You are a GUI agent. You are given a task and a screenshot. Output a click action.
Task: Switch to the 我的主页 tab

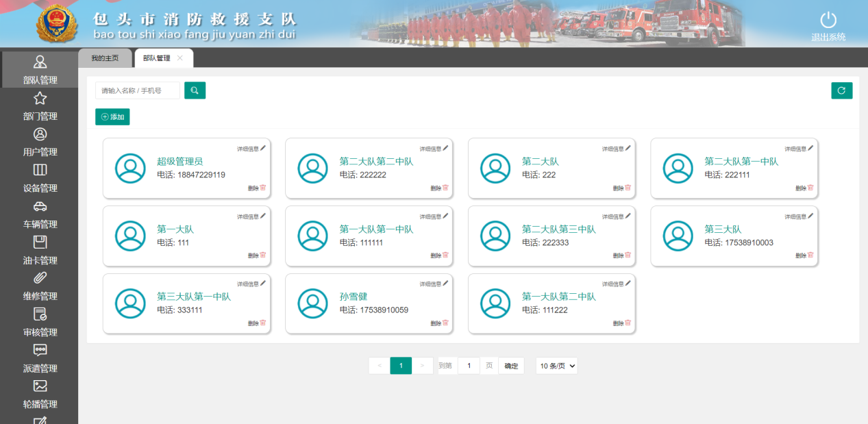[105, 58]
